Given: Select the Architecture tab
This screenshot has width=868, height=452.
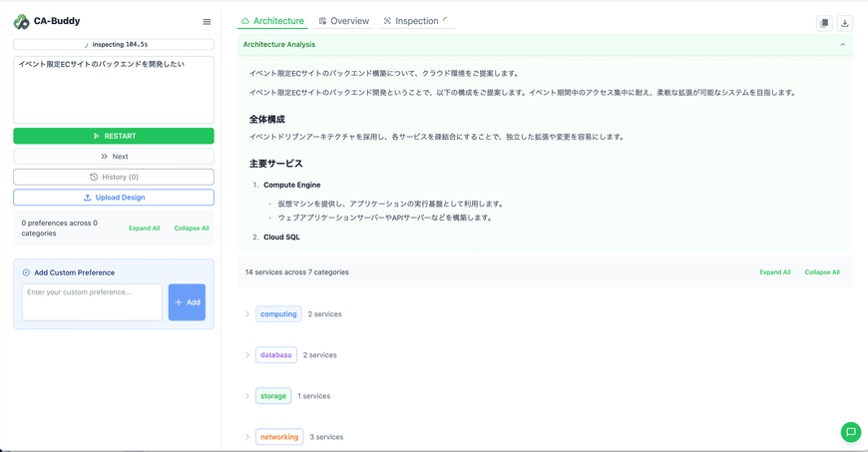Looking at the screenshot, I should click(x=272, y=21).
